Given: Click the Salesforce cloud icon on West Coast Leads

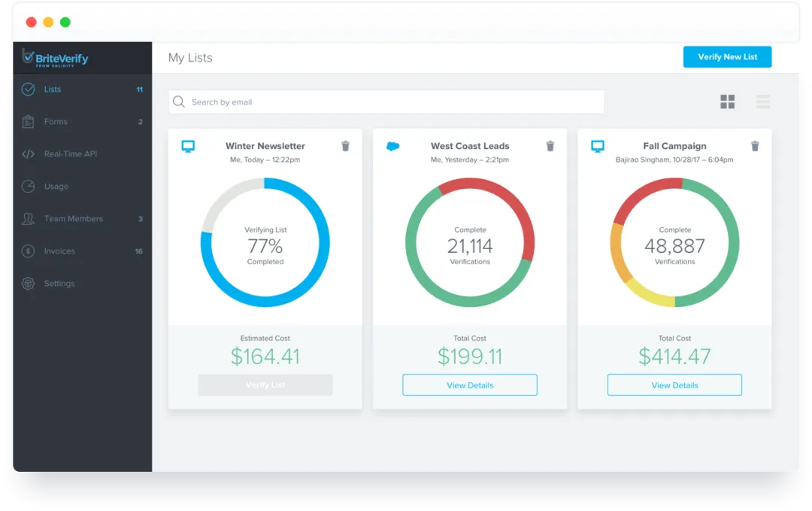Looking at the screenshot, I should tap(392, 146).
